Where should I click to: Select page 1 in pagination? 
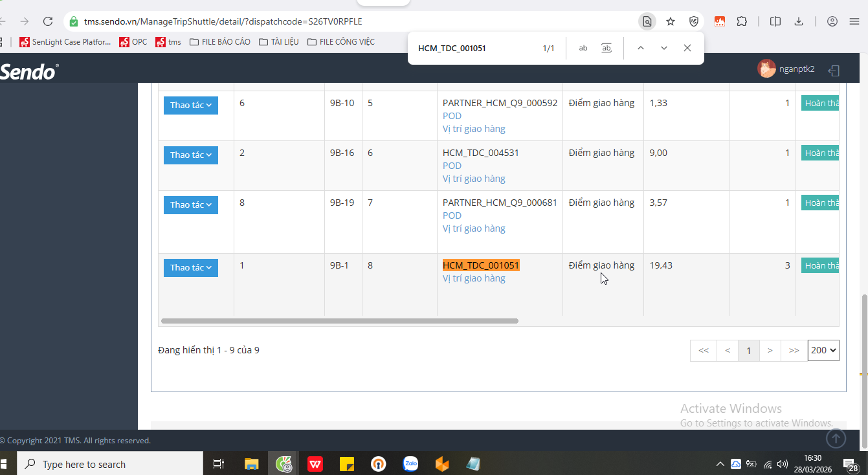[x=749, y=351]
